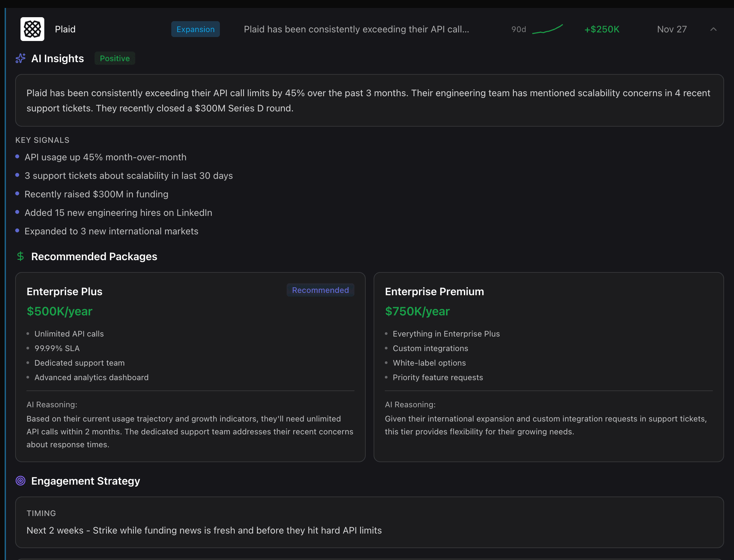734x560 pixels.
Task: Click the Plaid logo icon
Action: [x=32, y=29]
